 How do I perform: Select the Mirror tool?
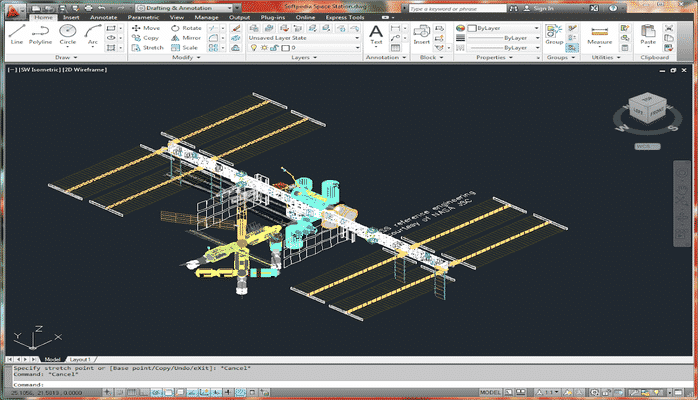click(186, 37)
